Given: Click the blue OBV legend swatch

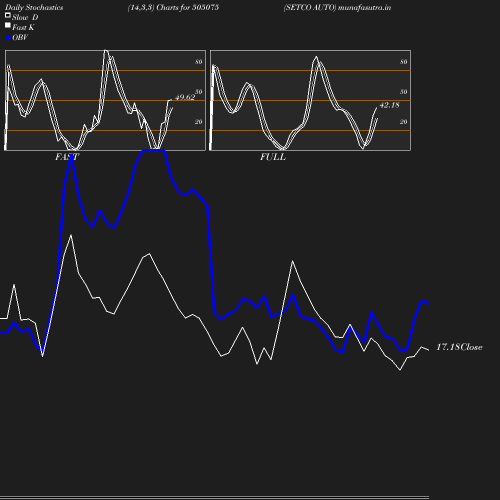Looking at the screenshot, I should (8, 38).
